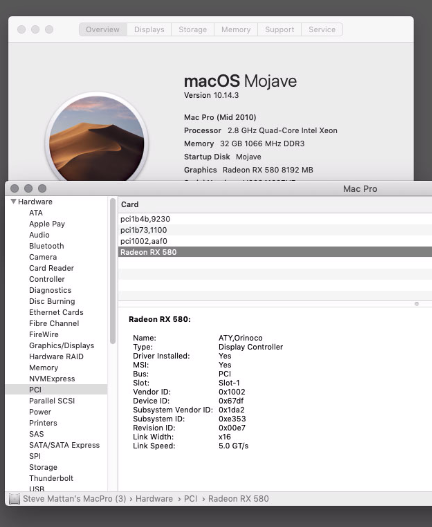Open Card Reader in the sidebar

tap(51, 268)
